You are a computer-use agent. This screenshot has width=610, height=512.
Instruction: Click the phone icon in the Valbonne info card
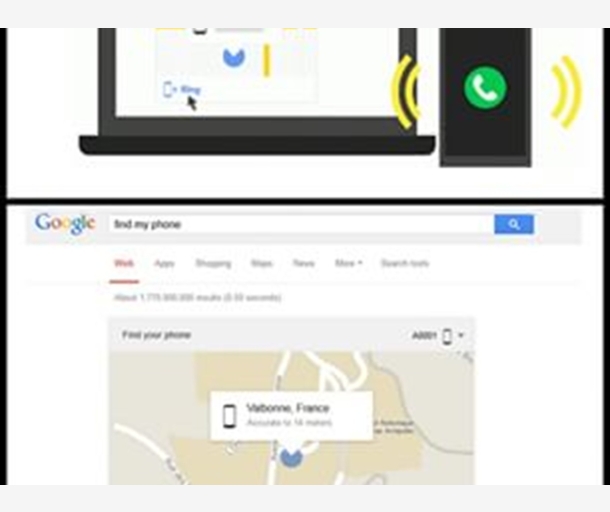230,416
